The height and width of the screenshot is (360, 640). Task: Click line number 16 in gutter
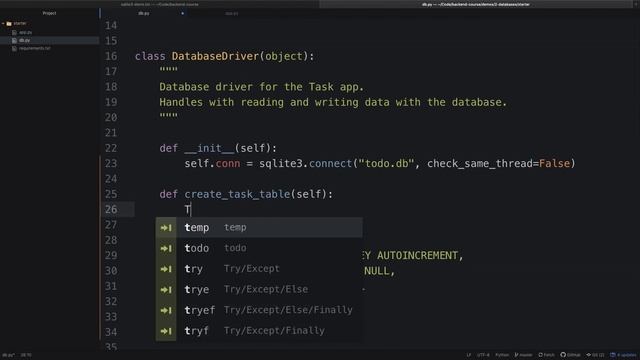(x=111, y=56)
